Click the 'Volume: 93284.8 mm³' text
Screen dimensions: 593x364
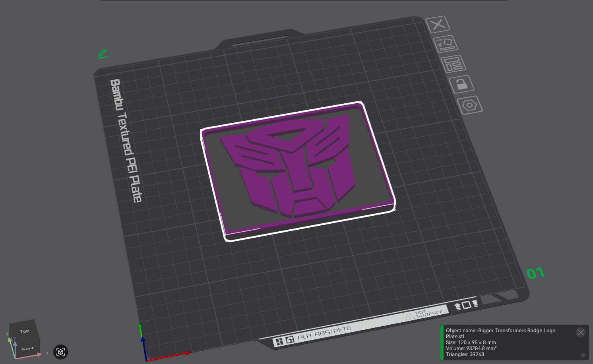point(471,348)
